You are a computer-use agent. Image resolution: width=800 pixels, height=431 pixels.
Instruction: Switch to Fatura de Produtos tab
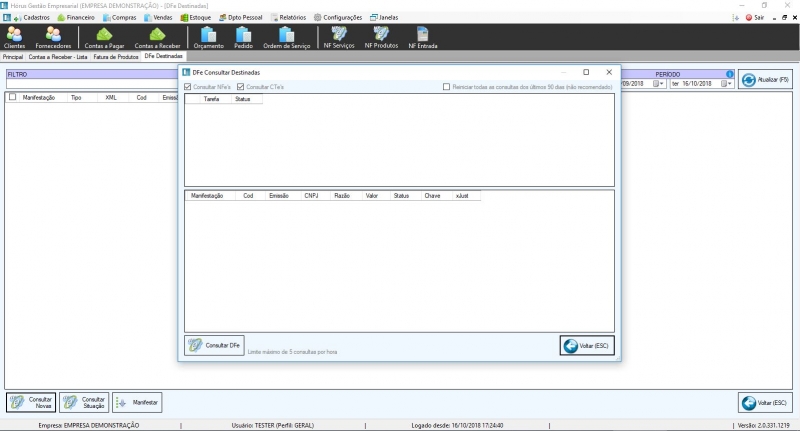(x=116, y=57)
